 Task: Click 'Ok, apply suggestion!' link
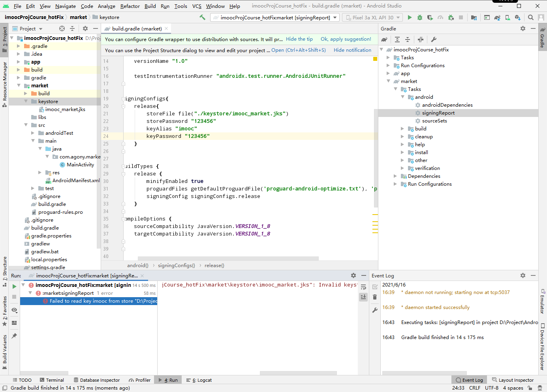346,39
